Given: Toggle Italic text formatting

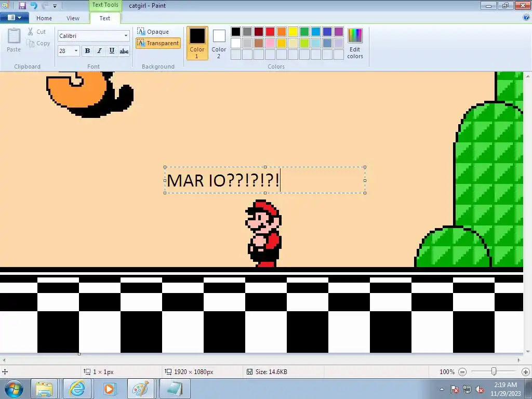Looking at the screenshot, I should (99, 51).
